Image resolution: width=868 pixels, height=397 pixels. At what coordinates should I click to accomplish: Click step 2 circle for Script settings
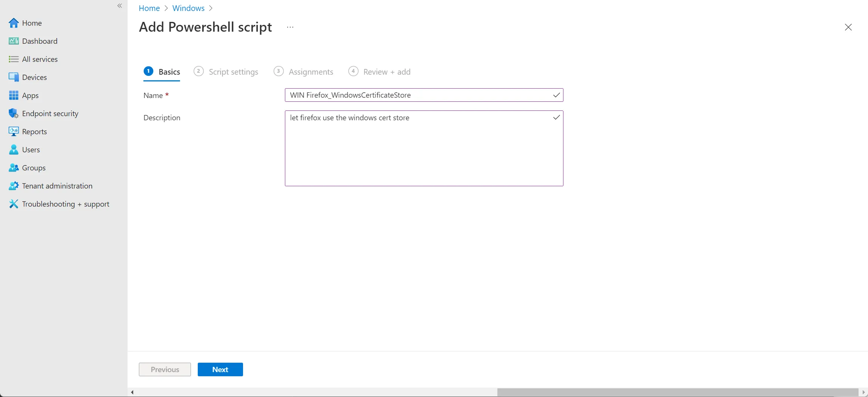click(x=199, y=71)
